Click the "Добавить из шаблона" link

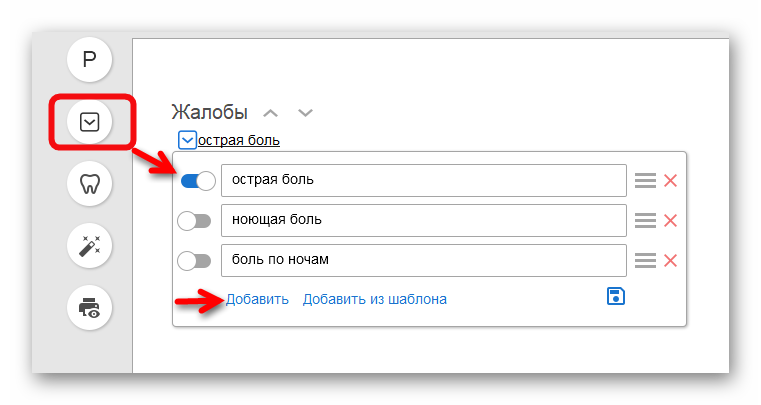coord(375,299)
